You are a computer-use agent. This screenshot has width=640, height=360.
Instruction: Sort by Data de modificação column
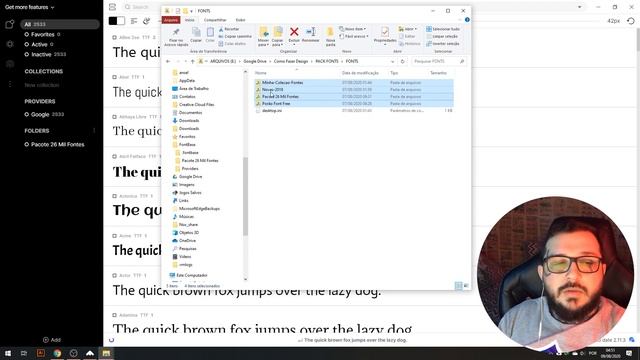360,73
